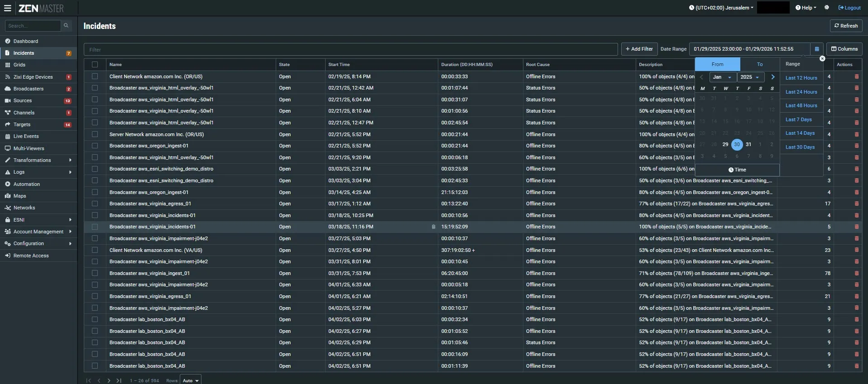Check the 03/17/25 aws_virginia_egress_01 row
The width and height of the screenshot is (868, 384).
point(95,204)
